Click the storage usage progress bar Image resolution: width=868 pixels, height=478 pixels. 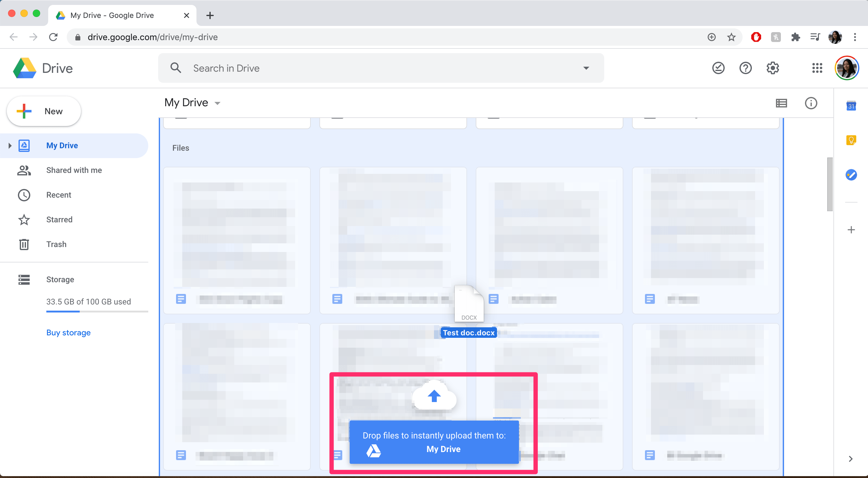(x=97, y=312)
